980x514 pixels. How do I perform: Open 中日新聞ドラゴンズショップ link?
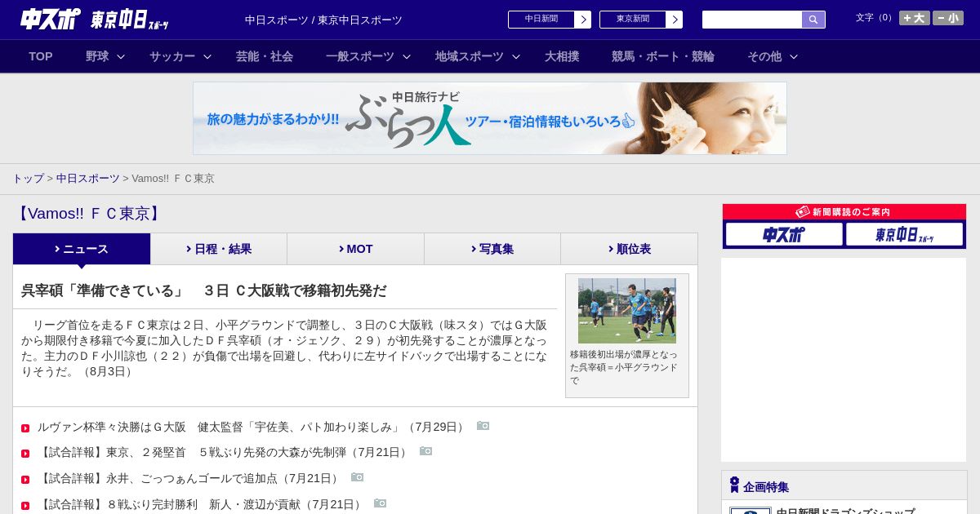tap(845, 511)
